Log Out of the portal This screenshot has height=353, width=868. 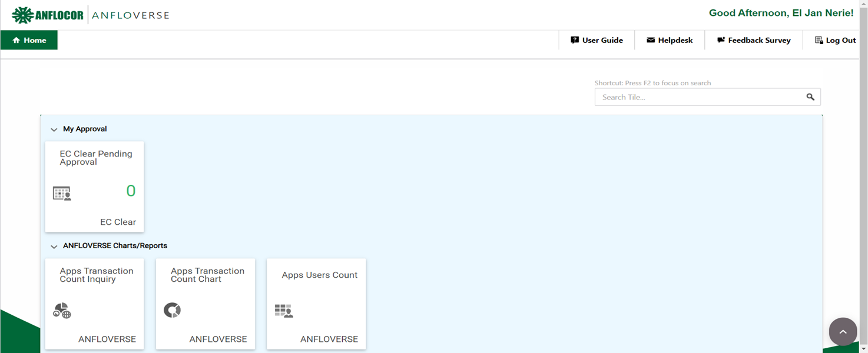pos(835,40)
